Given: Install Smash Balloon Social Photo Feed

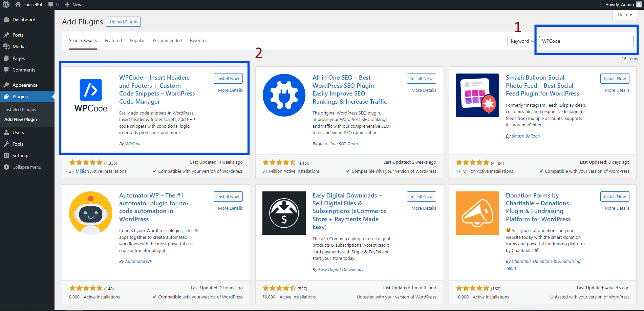Looking at the screenshot, I should [615, 79].
